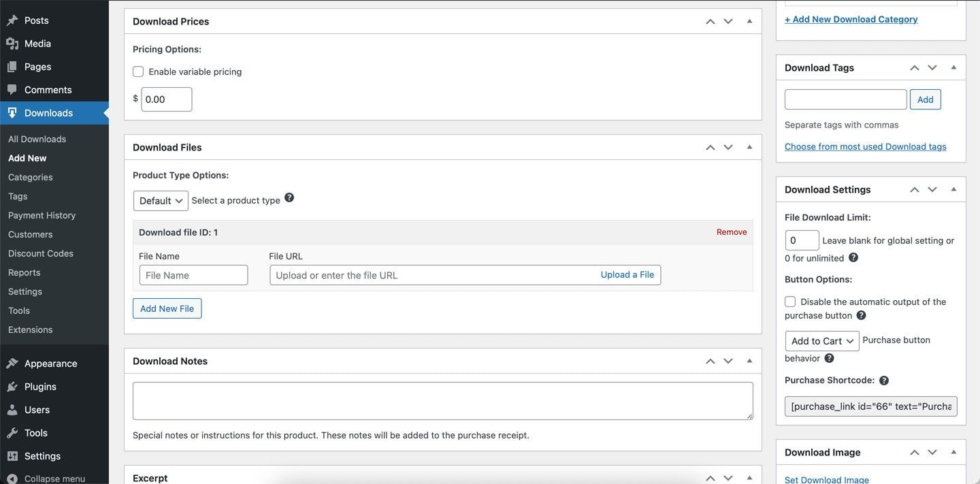This screenshot has height=484, width=980.
Task: Open the Default product type dropdown
Action: click(x=161, y=201)
